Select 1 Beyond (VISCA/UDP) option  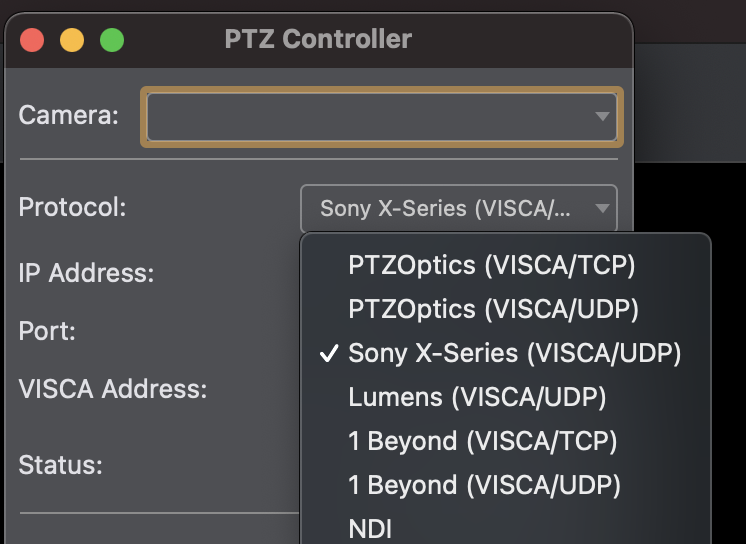click(506, 485)
